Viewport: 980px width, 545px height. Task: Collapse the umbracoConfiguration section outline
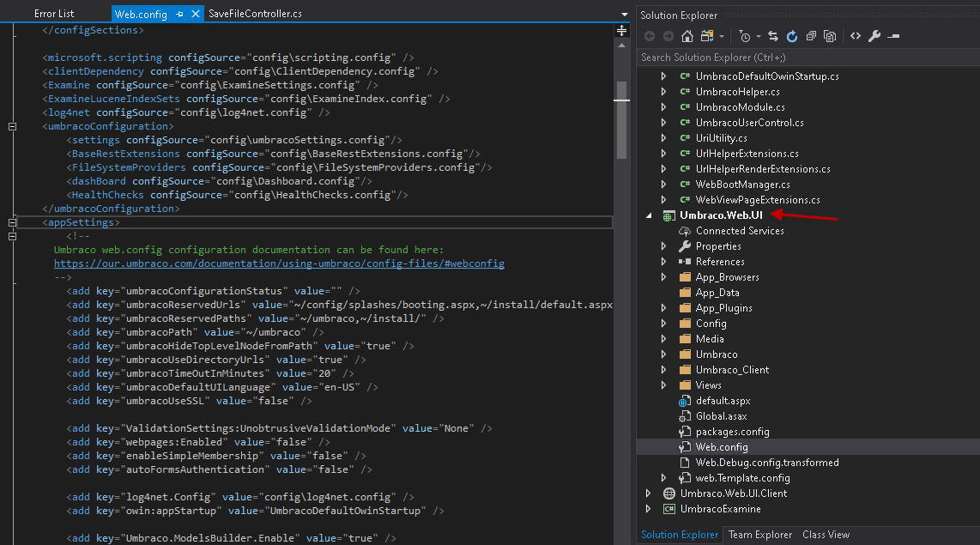pyautogui.click(x=12, y=126)
